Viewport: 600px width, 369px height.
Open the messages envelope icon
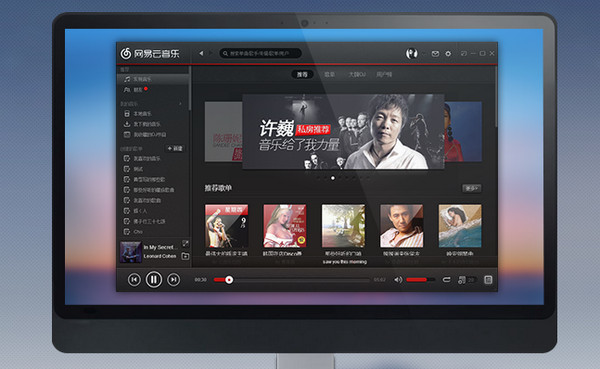coord(435,54)
